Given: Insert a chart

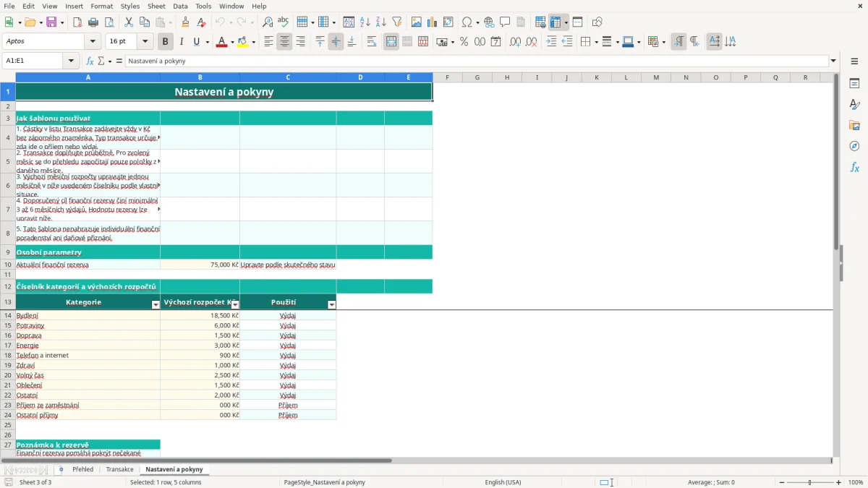Looking at the screenshot, I should point(433,22).
